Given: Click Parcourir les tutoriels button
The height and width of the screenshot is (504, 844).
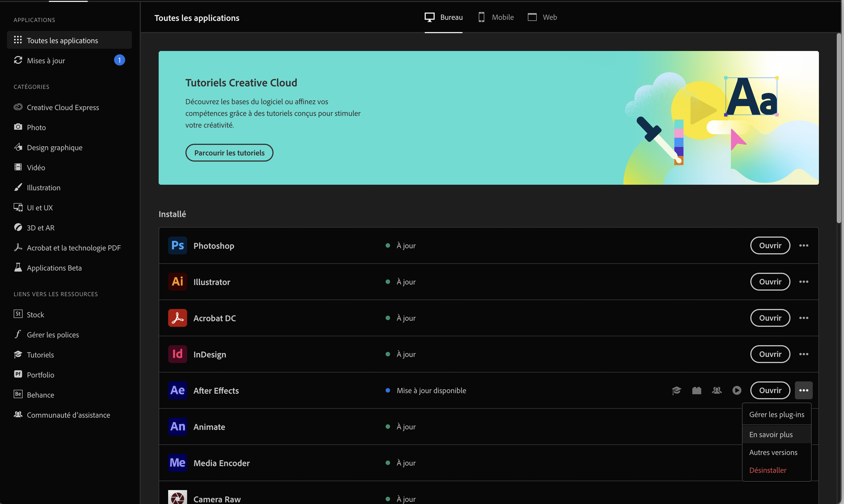Looking at the screenshot, I should click(x=229, y=153).
